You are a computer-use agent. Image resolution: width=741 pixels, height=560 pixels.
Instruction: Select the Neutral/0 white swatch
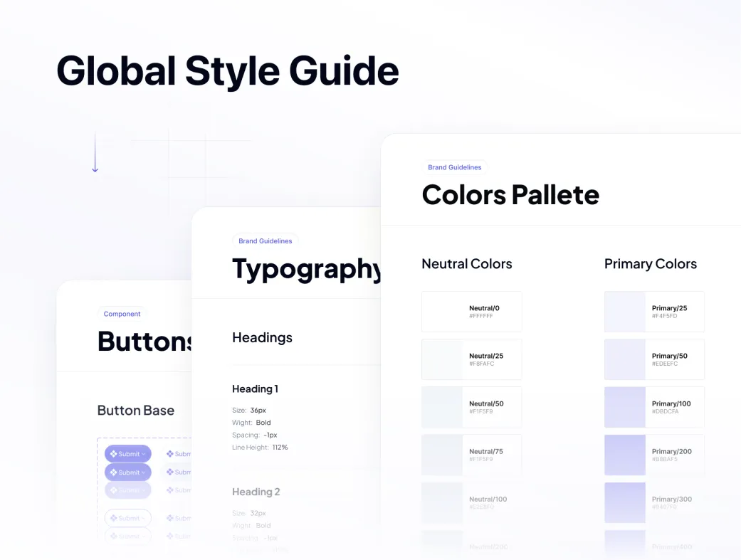pyautogui.click(x=442, y=312)
